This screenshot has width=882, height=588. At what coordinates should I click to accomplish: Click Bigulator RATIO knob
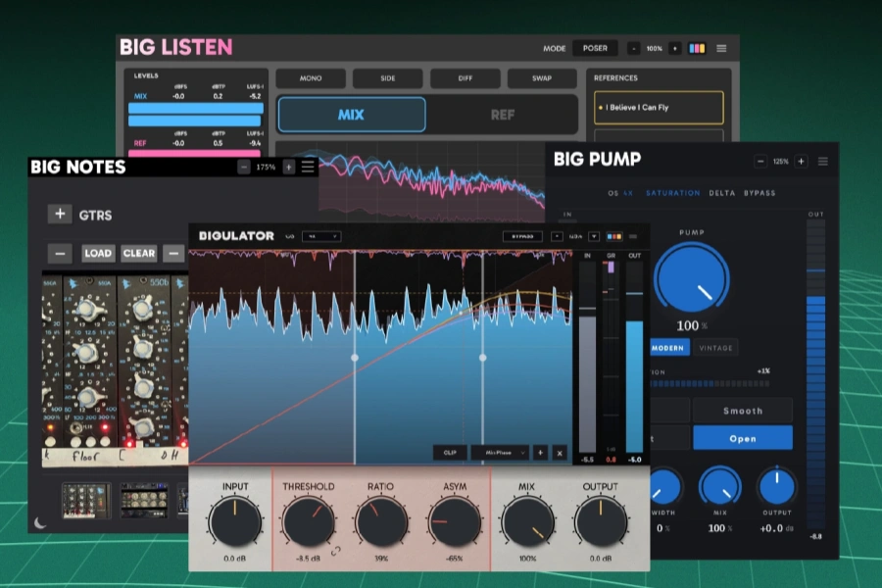pos(381,522)
